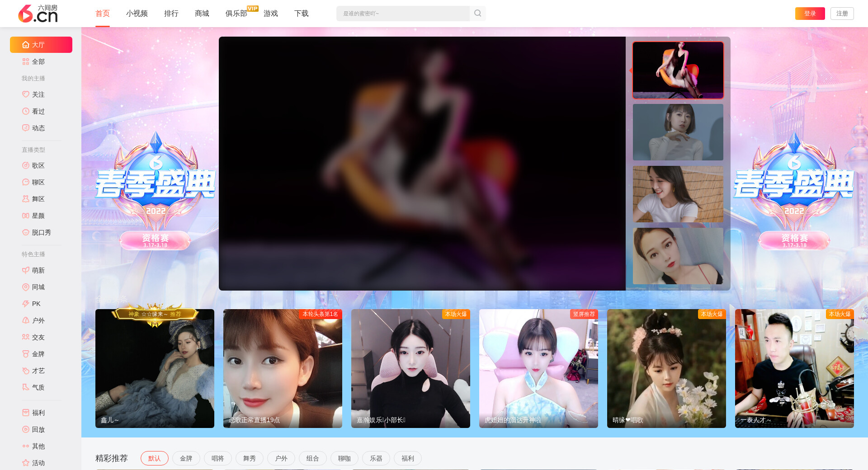Click the orange 登录 login button
This screenshot has height=470, width=868.
tap(810, 14)
